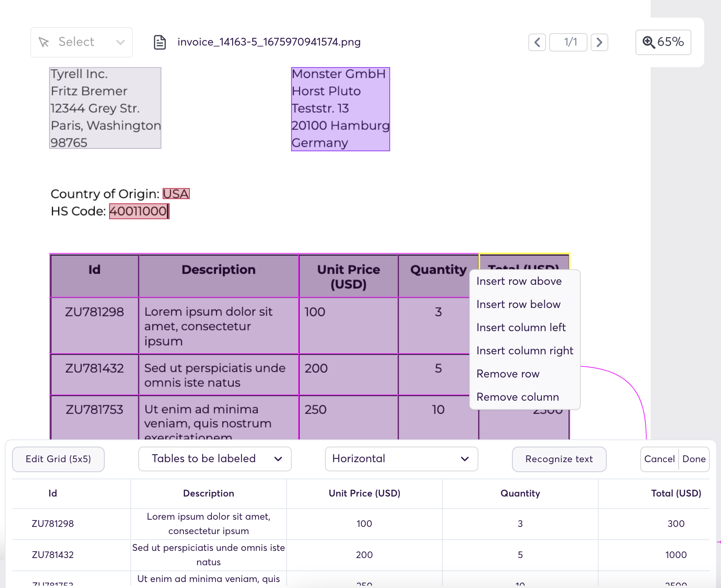Screen dimensions: 721x588
Task: Click the Total (USD) header in results grid
Action: 676,493
